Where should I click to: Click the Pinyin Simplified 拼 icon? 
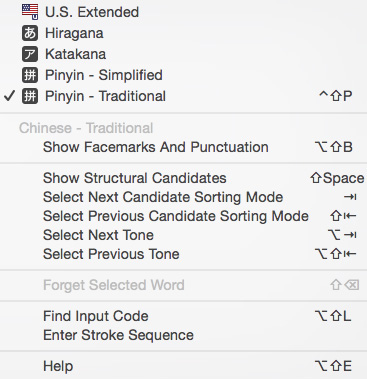pos(30,75)
